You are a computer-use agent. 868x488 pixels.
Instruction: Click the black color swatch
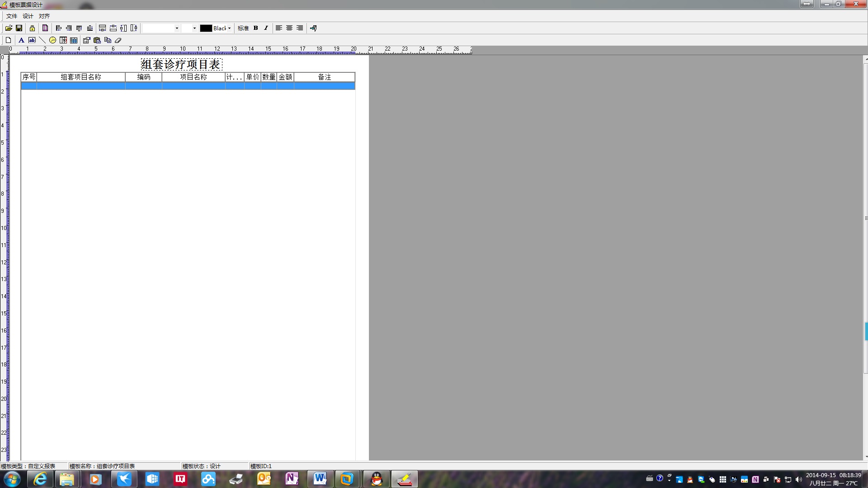(206, 28)
